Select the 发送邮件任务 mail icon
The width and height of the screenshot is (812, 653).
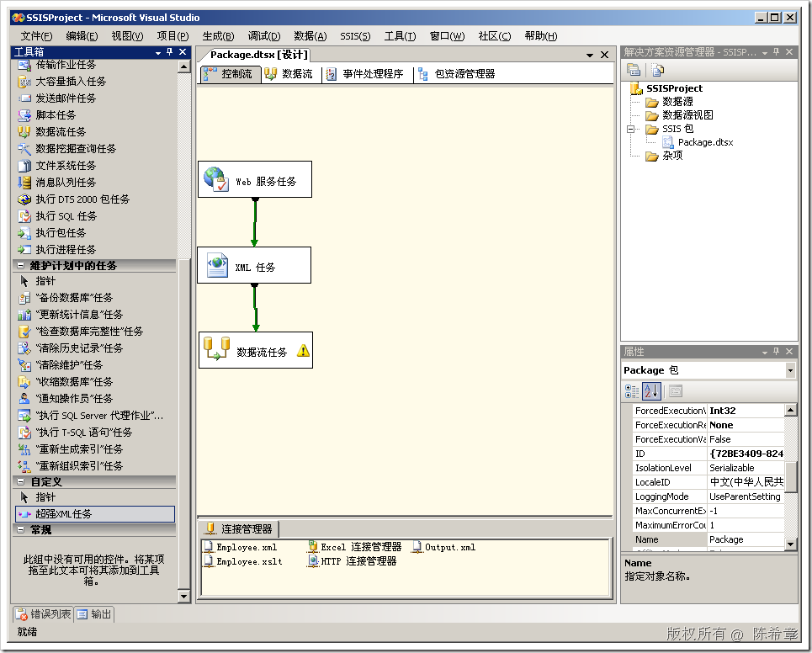[24, 98]
